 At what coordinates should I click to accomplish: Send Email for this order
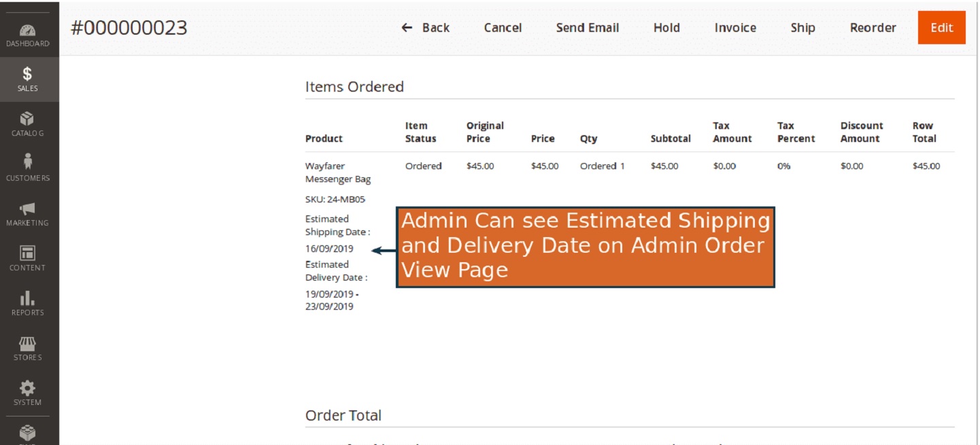click(588, 28)
